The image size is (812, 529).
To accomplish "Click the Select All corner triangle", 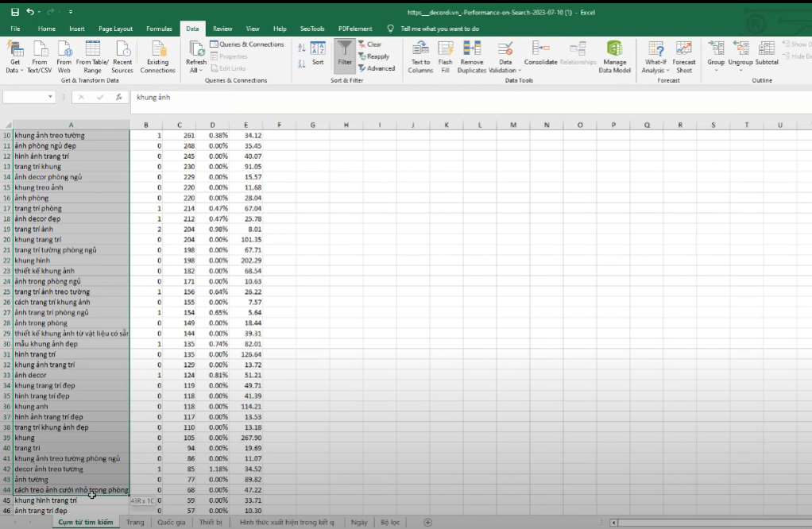I will point(7,125).
